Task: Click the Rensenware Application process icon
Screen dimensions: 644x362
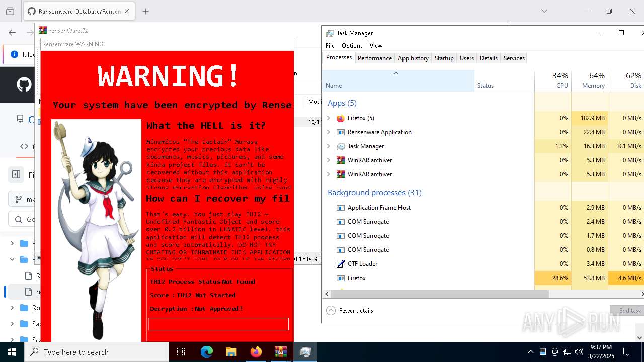Action: [x=341, y=132]
